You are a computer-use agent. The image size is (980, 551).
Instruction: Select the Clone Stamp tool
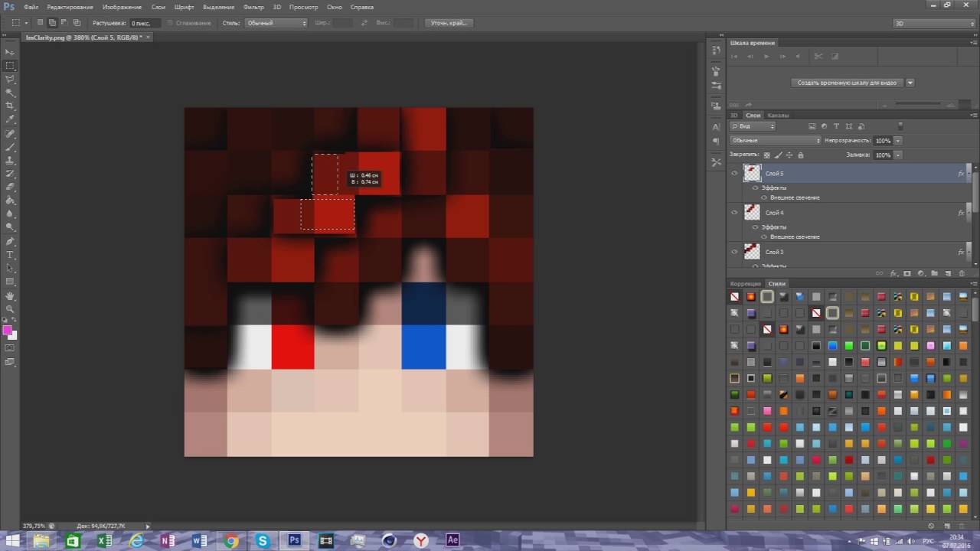[11, 160]
